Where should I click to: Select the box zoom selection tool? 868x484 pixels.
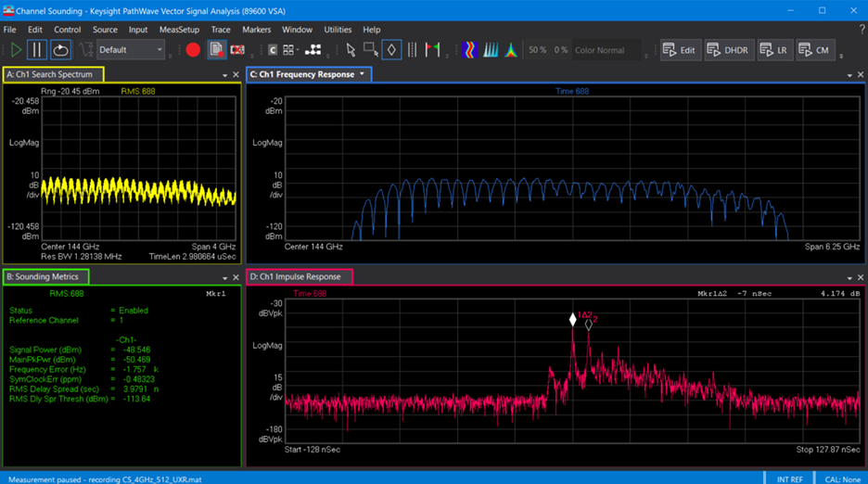pos(371,50)
